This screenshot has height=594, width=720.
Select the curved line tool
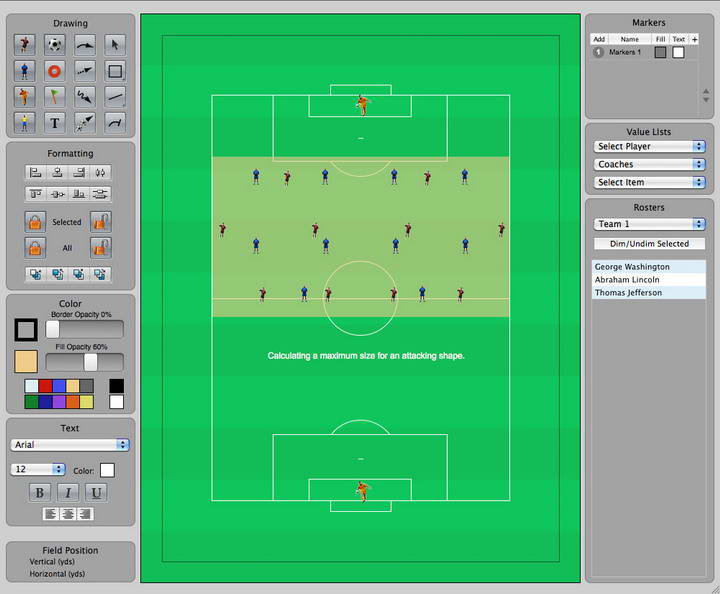pyautogui.click(x=115, y=123)
